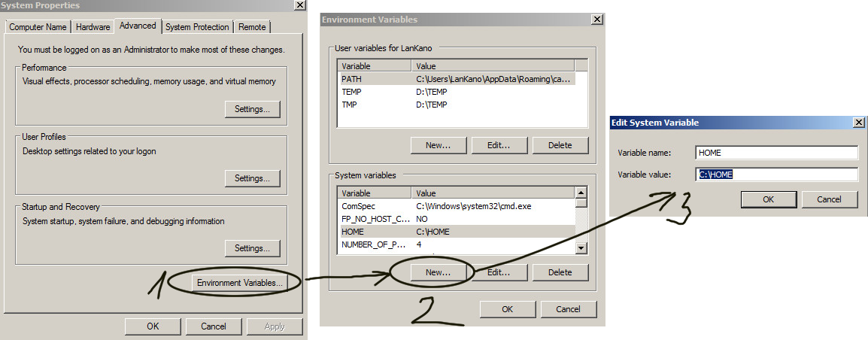Image resolution: width=868 pixels, height=340 pixels.
Task: Cancel the Environment Variables dialog
Action: (x=568, y=309)
